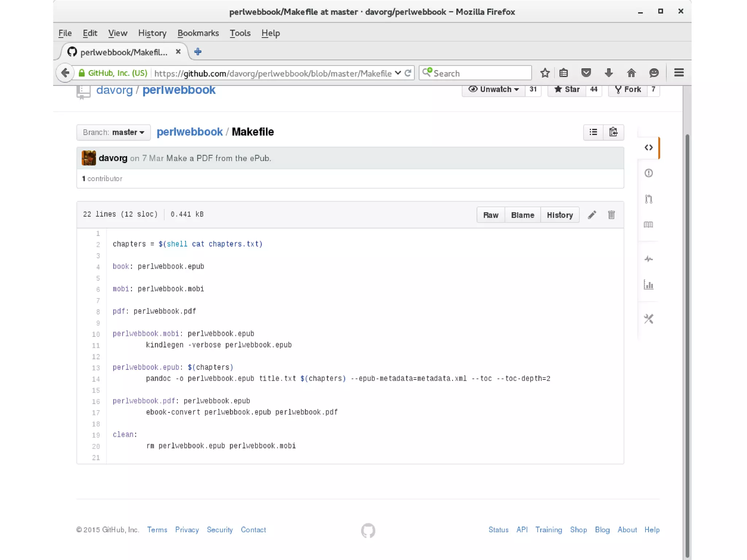Screen dimensions: 747x560
Task: Star the perlwebbook repository
Action: click(567, 89)
